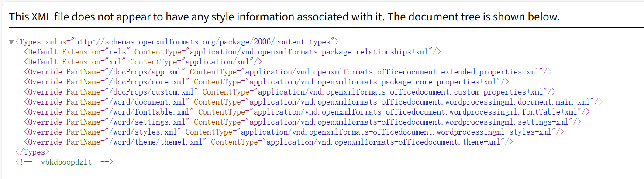Image resolution: width=644 pixels, height=179 pixels.
Task: Click the content-types namespace URL value
Action: (204, 42)
